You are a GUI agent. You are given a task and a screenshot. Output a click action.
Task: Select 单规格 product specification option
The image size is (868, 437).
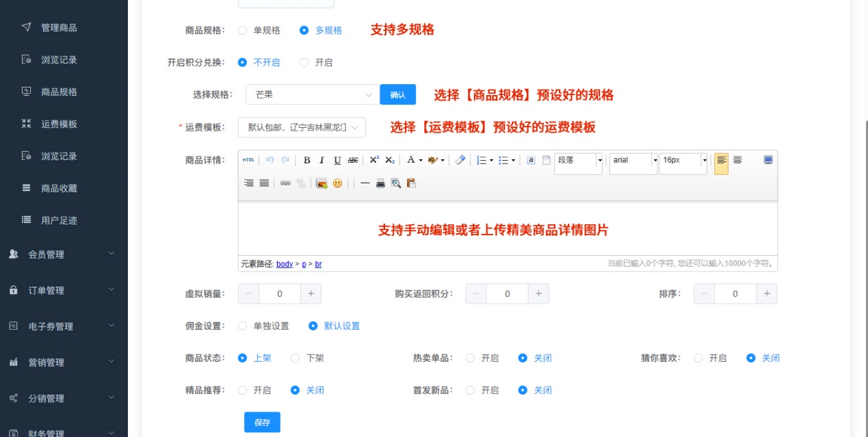tap(243, 30)
